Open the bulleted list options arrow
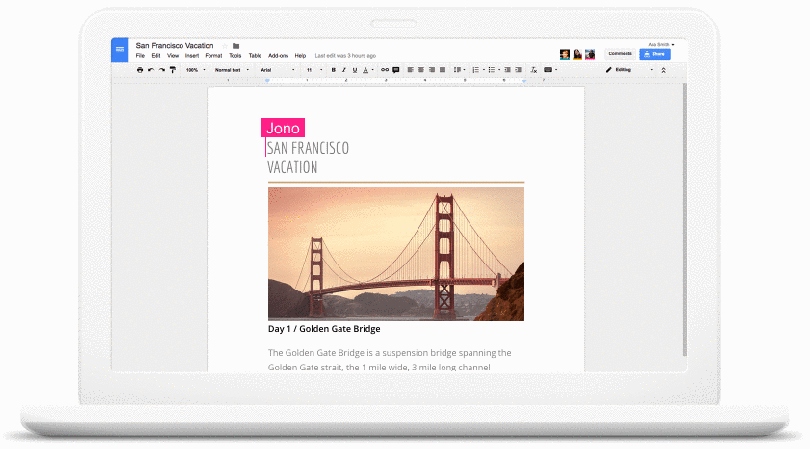This screenshot has height=449, width=810. pos(499,70)
